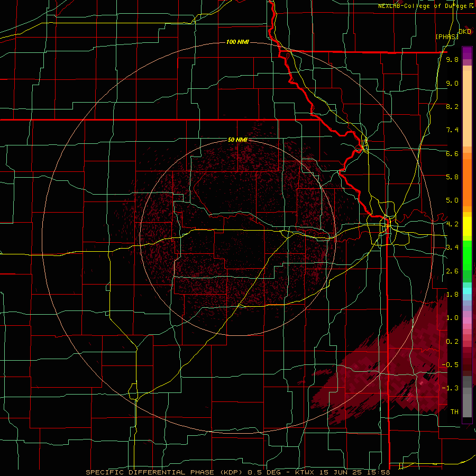
Task: Click the '[PHAS]' legend unit label
Action: pyautogui.click(x=447, y=36)
